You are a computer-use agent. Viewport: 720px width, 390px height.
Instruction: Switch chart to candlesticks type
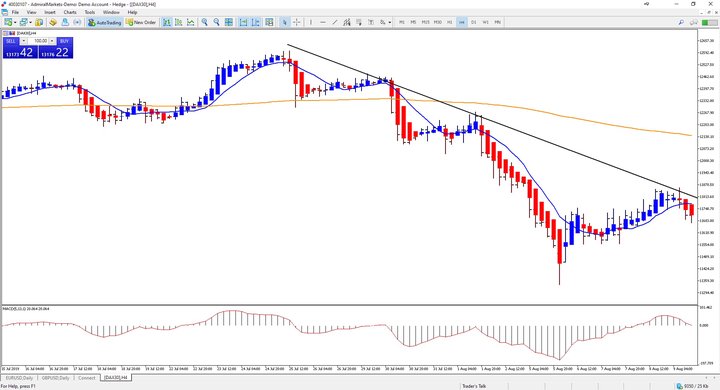(x=179, y=22)
